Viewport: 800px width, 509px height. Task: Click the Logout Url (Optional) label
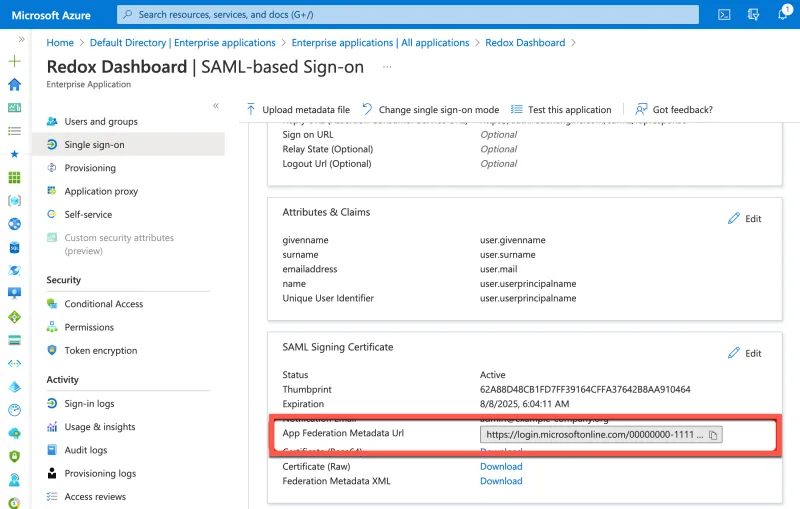click(327, 164)
